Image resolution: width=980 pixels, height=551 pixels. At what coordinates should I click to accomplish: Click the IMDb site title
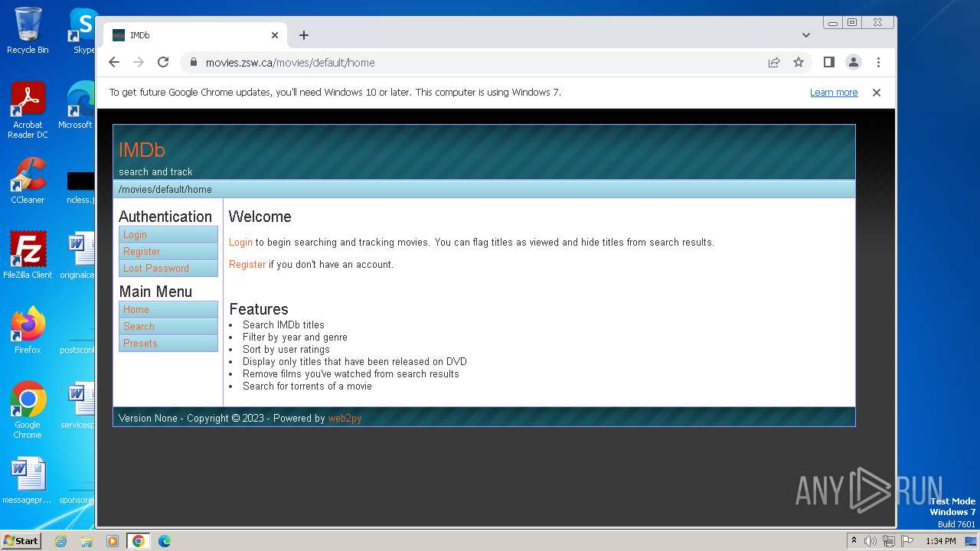(142, 150)
